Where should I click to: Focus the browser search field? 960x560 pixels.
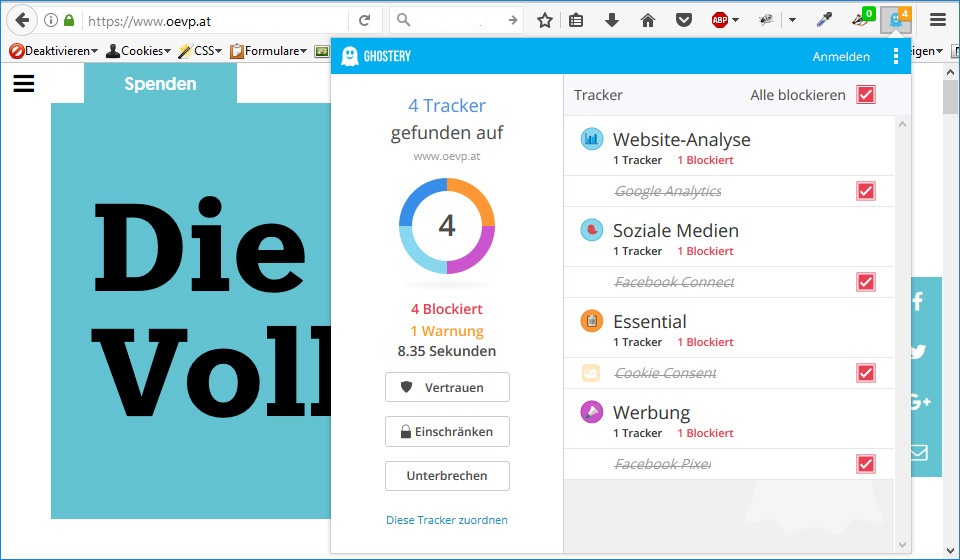[459, 20]
